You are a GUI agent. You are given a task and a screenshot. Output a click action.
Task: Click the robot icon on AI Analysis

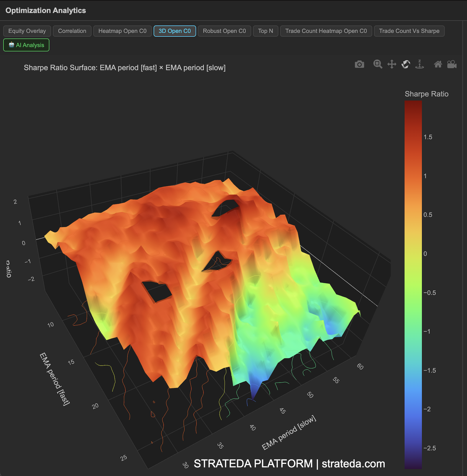[x=12, y=45]
